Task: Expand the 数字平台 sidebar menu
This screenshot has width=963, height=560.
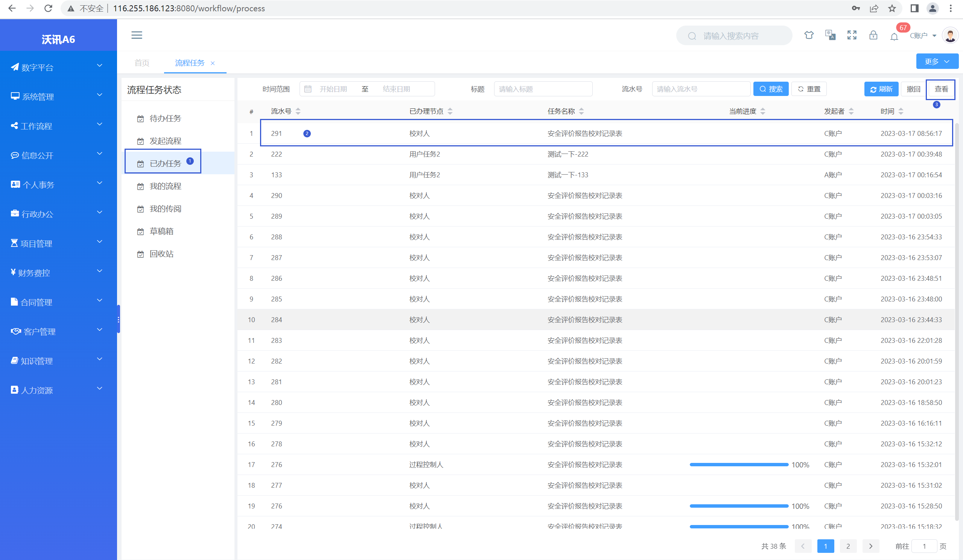Action: pos(58,67)
